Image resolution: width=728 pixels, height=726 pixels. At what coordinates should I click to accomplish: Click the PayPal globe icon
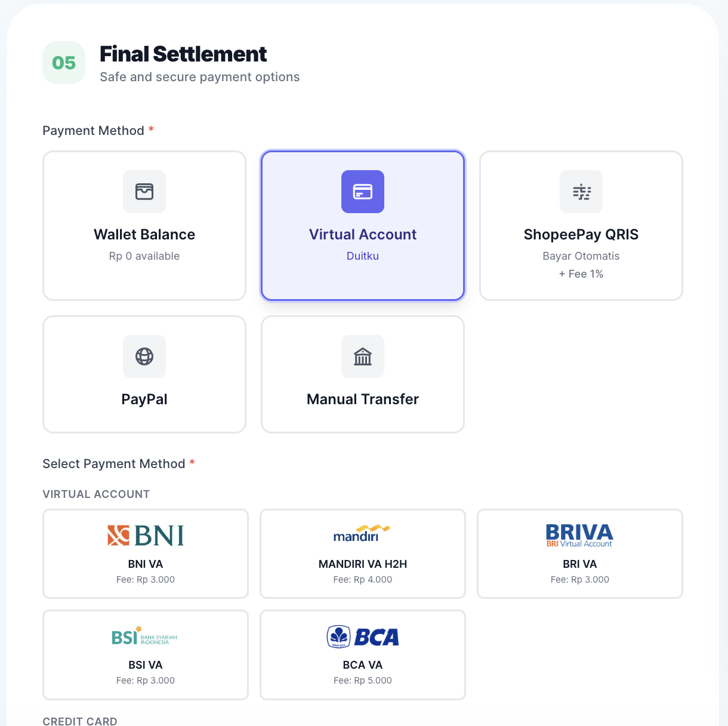(x=144, y=356)
